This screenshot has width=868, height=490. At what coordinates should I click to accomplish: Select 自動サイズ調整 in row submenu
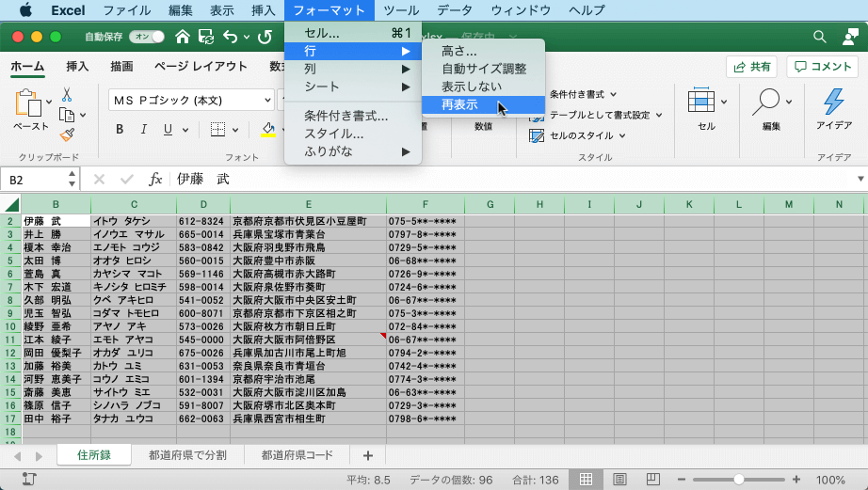483,70
